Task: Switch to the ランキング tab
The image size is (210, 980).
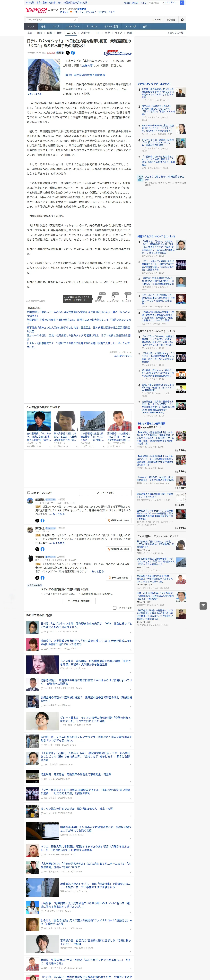Action: 130,27
